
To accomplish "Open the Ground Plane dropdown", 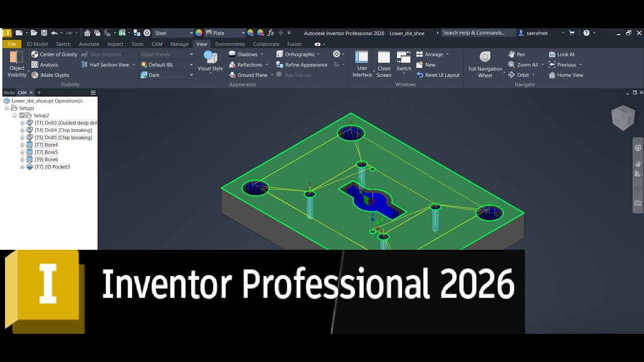I will click(272, 75).
